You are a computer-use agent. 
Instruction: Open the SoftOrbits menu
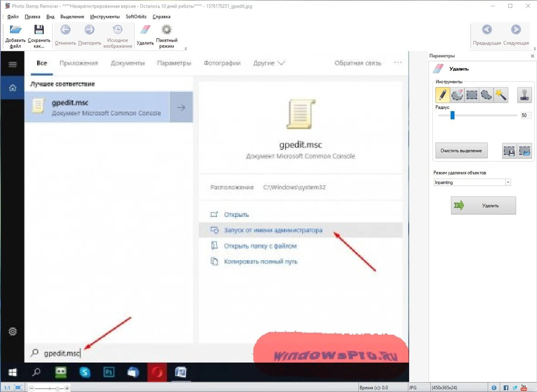tap(136, 17)
